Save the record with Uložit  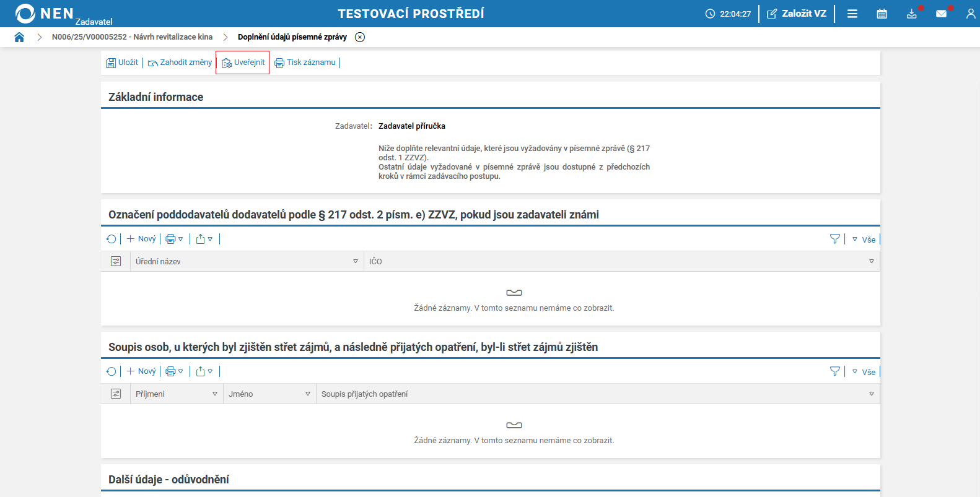[122, 63]
